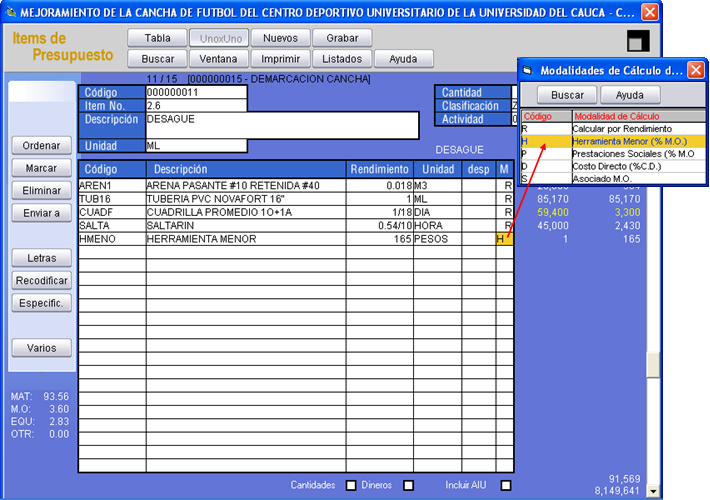710x500 pixels.
Task: Click the Enviar a button
Action: click(42, 213)
